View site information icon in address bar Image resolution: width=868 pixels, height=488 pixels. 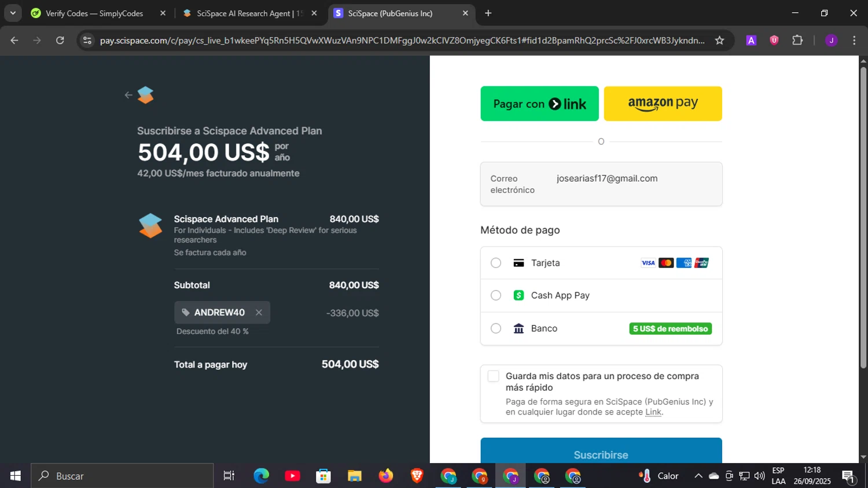point(87,40)
